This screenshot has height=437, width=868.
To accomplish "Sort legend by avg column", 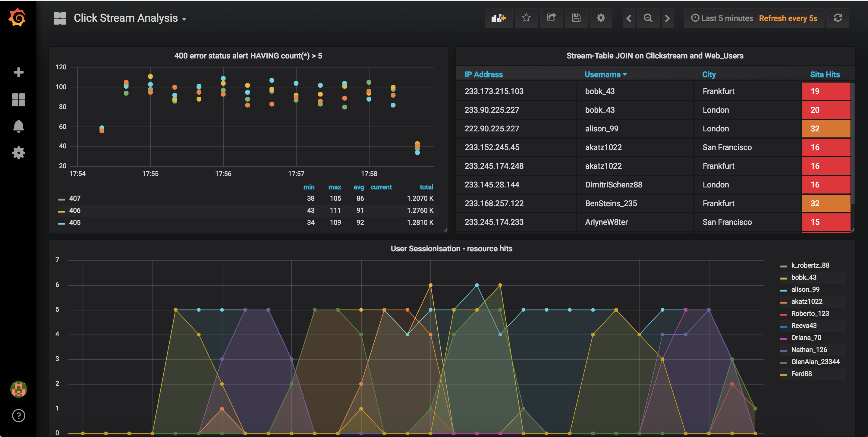I will coord(359,187).
